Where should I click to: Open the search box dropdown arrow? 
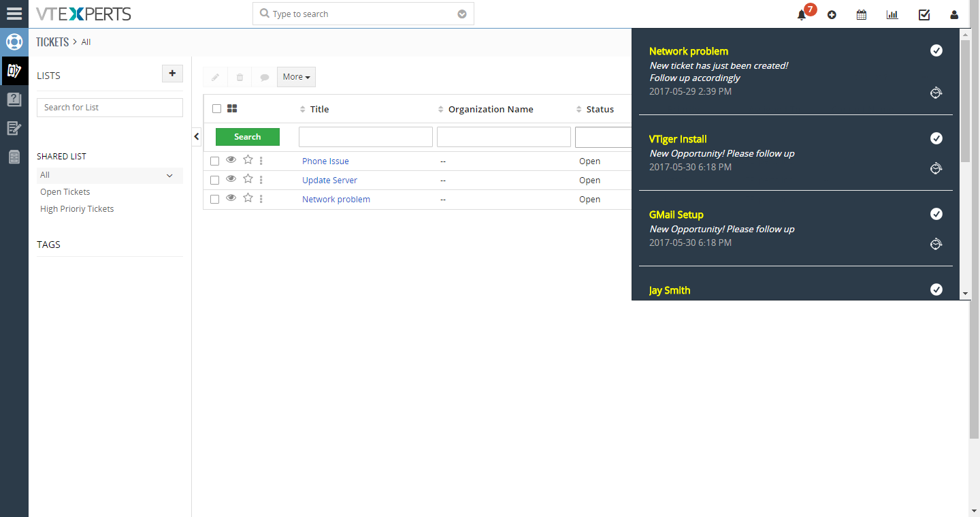pyautogui.click(x=462, y=14)
